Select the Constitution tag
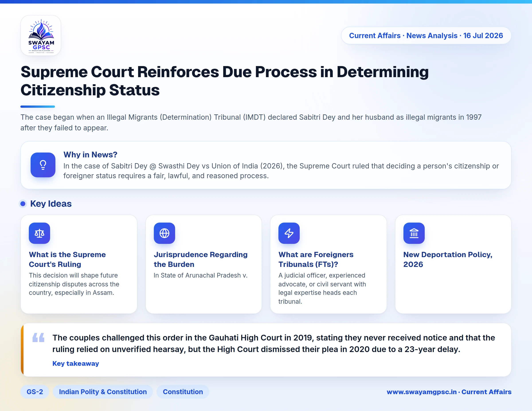Viewport: 532px width, 411px height. [x=183, y=392]
